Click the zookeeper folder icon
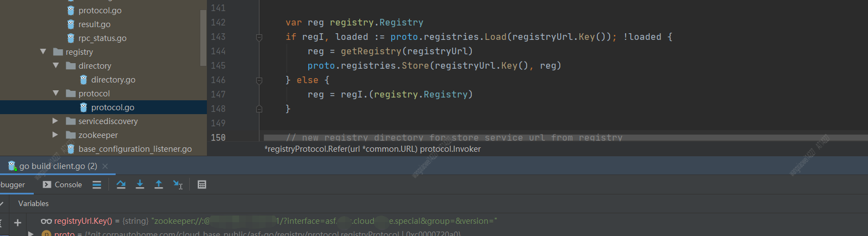Screen dimensions: 868x236 click(x=71, y=135)
